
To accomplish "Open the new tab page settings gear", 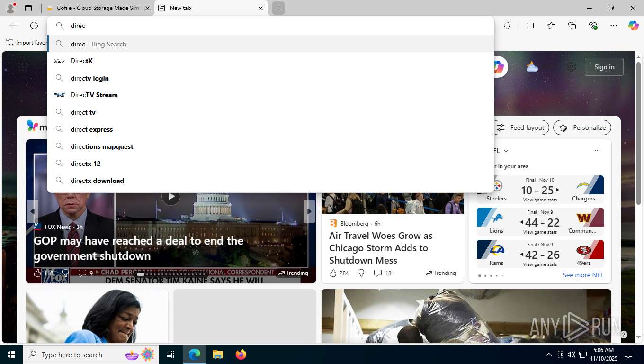I will 572,67.
